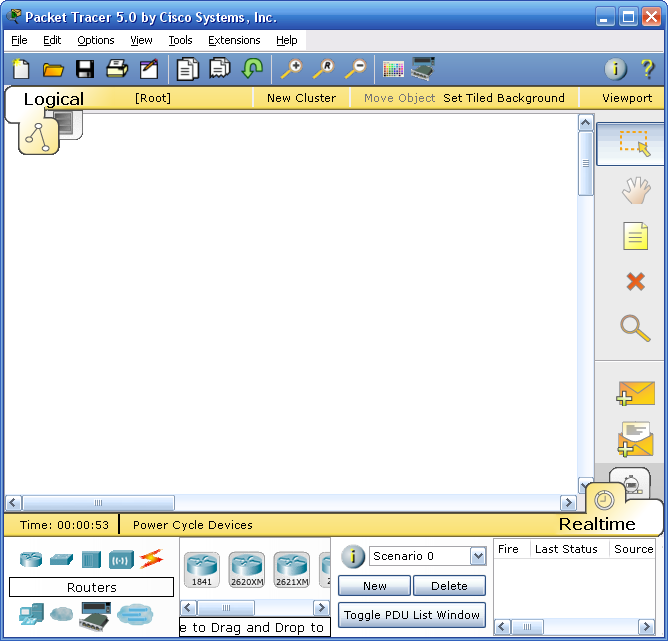Click Toggle PDU List Window
Image resolution: width=668 pixels, height=641 pixels.
412,615
